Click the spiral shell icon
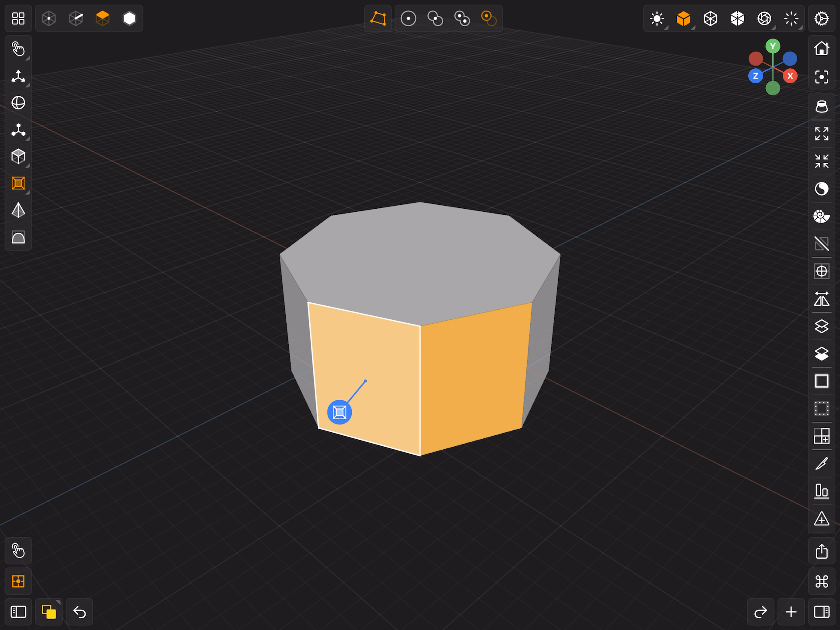Screen dimensions: 840x630 tap(822, 216)
